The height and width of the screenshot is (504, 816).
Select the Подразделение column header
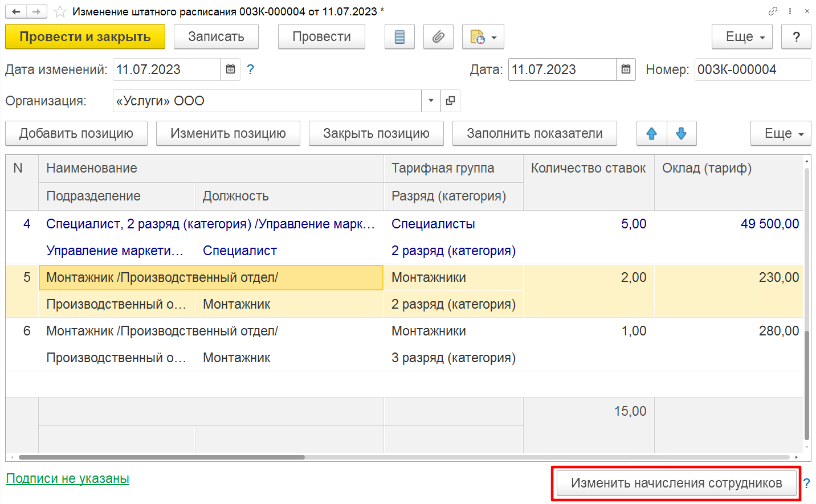(x=117, y=196)
